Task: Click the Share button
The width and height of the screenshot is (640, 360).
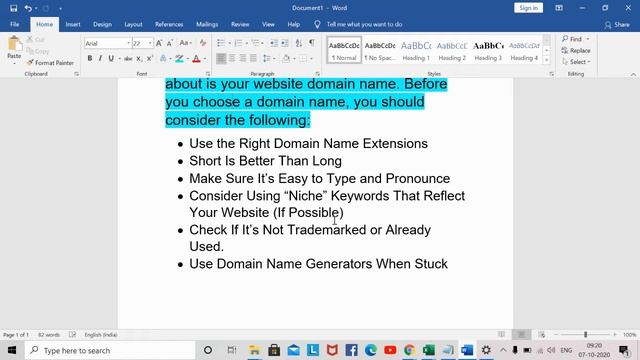Action: 617,24
